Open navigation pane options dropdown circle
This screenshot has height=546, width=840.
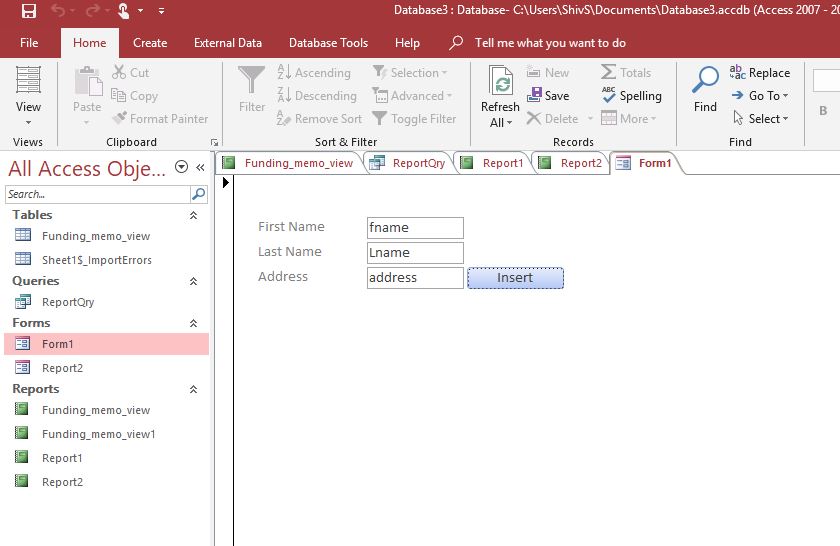click(182, 167)
